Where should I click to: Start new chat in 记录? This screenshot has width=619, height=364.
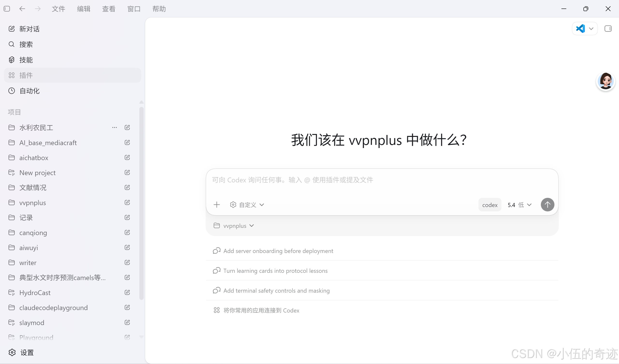(127, 217)
